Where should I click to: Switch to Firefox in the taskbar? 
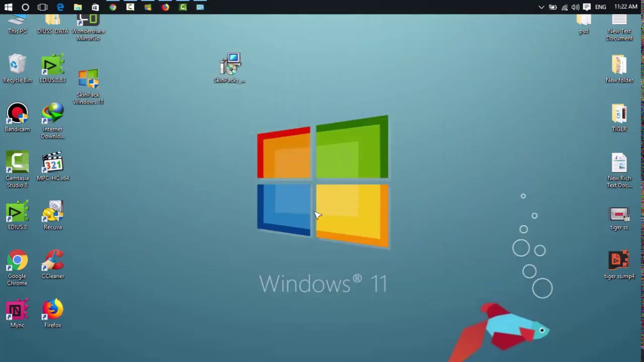[x=165, y=7]
